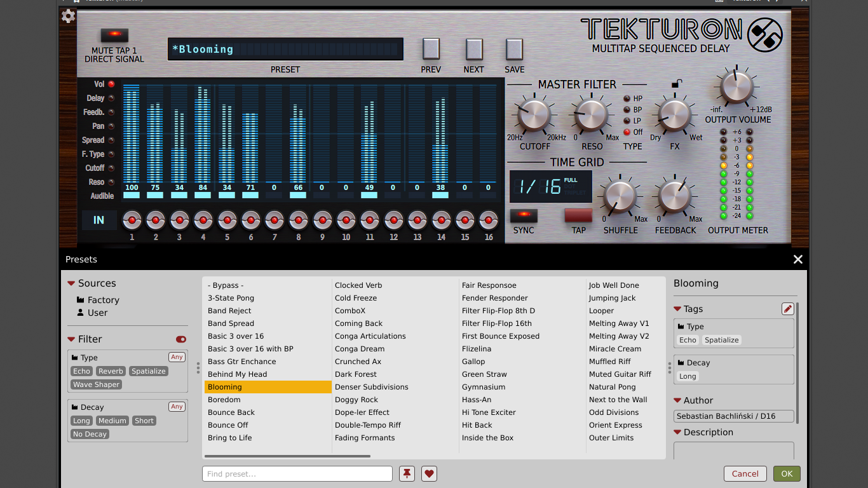The height and width of the screenshot is (488, 868).
Task: Collapse the Author section
Action: pos(677,400)
